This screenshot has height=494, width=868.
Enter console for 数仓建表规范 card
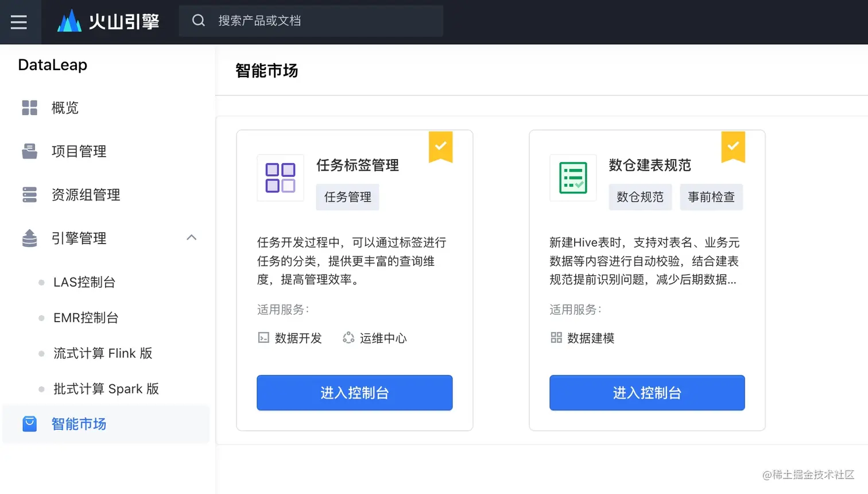[647, 393]
